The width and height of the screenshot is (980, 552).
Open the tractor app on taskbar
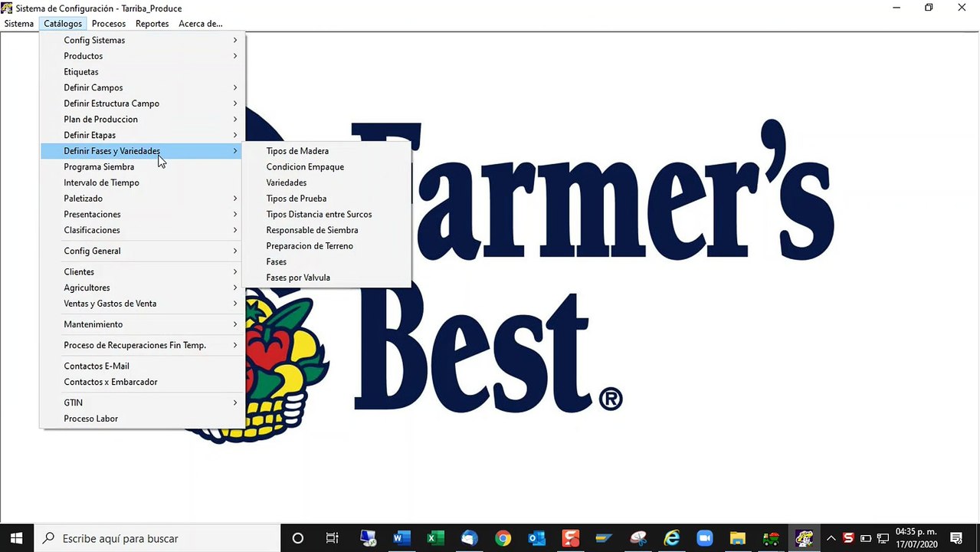coord(771,538)
